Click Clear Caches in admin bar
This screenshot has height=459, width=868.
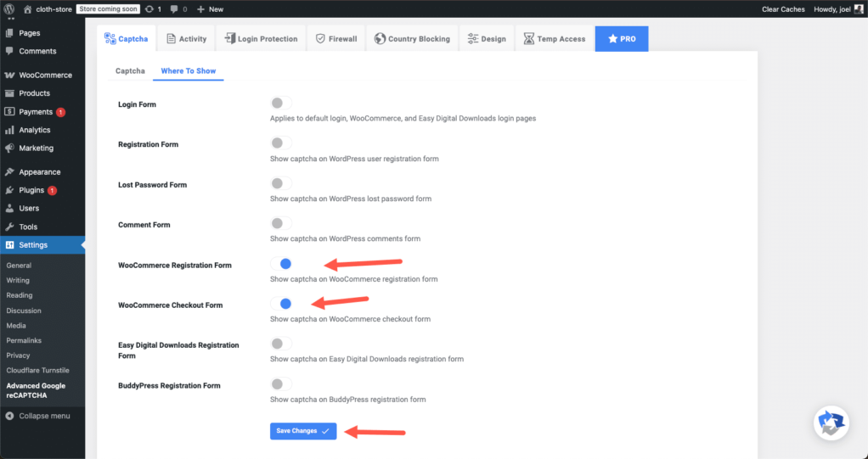(782, 8)
